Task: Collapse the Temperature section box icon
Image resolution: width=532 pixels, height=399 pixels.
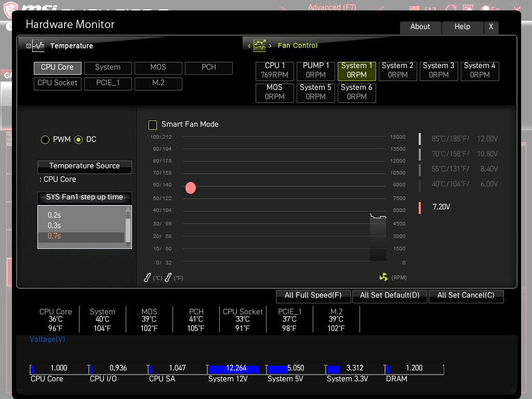Action: point(29,46)
